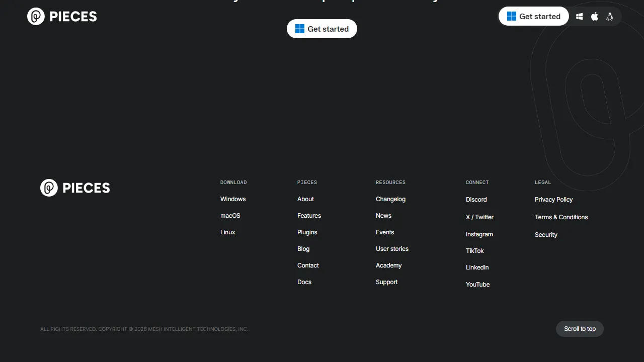Click the Pieces logo in the footer
The height and width of the screenshot is (362, 644).
75,188
